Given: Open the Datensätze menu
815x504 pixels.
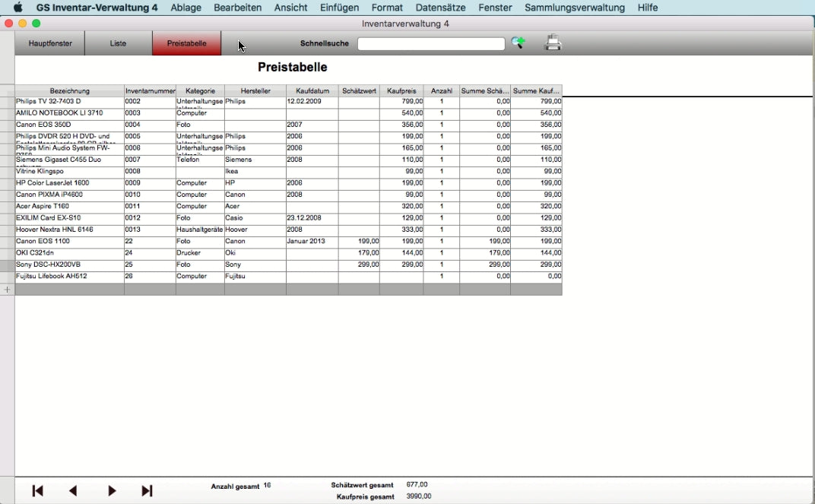Looking at the screenshot, I should coord(440,8).
